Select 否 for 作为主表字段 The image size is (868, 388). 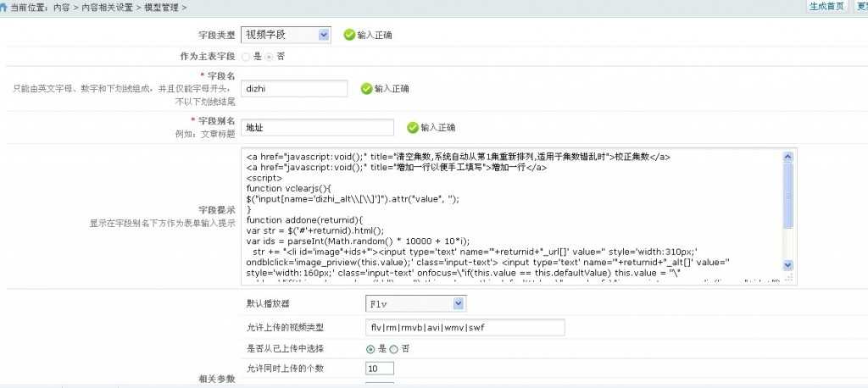(269, 57)
